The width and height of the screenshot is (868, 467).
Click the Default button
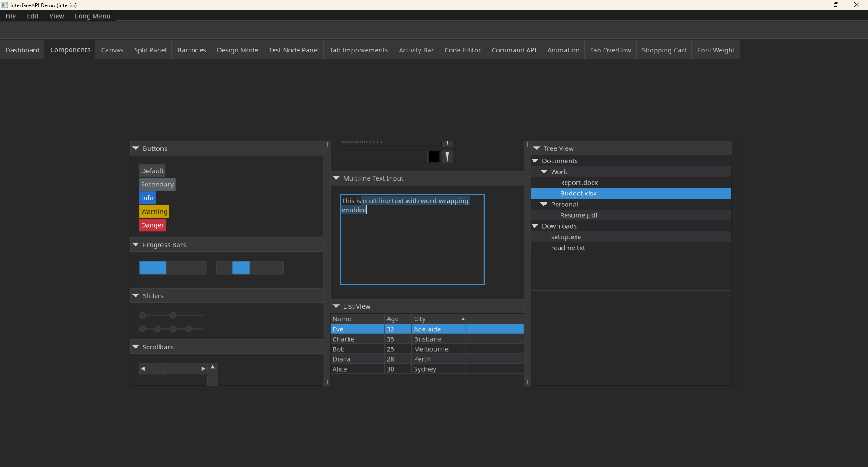click(x=152, y=171)
